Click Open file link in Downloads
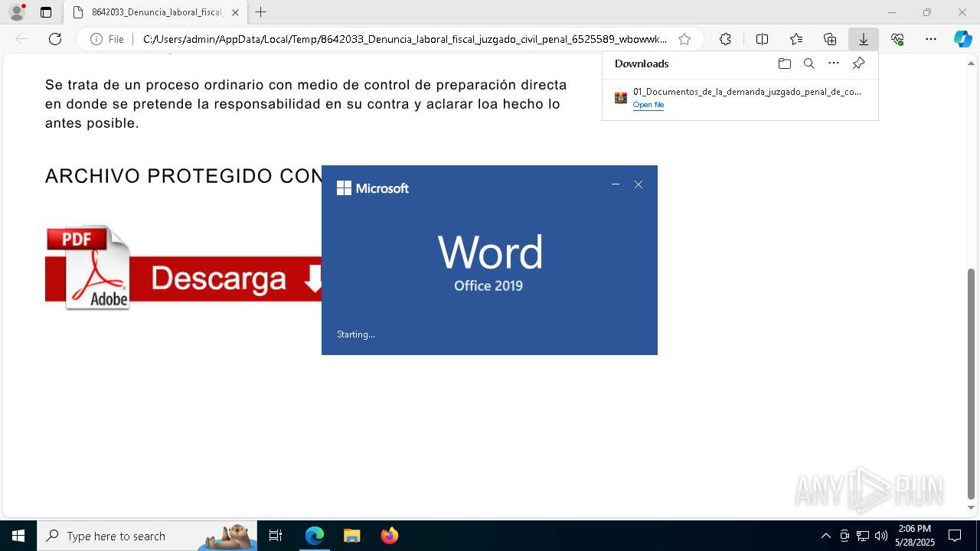Image resolution: width=980 pixels, height=551 pixels. [x=648, y=105]
